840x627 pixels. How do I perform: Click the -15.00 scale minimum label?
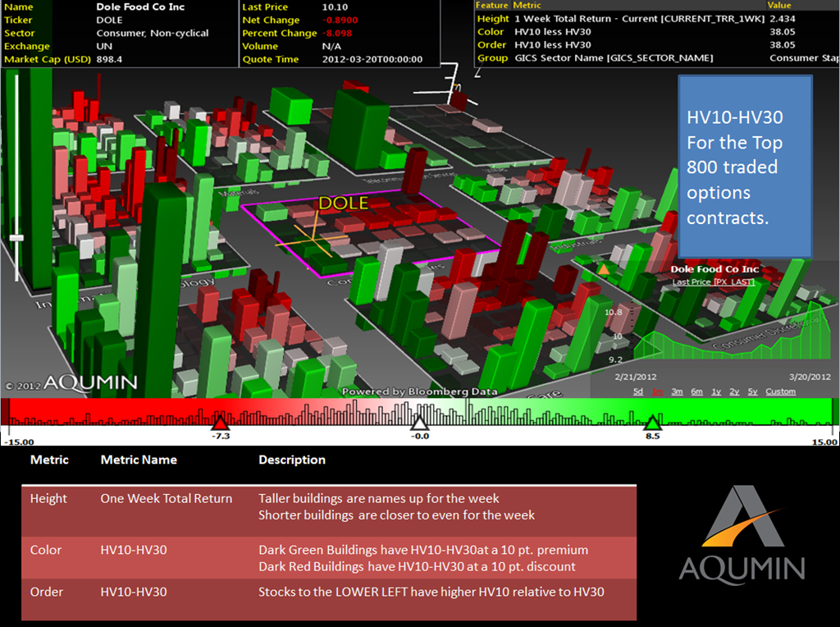(20, 442)
